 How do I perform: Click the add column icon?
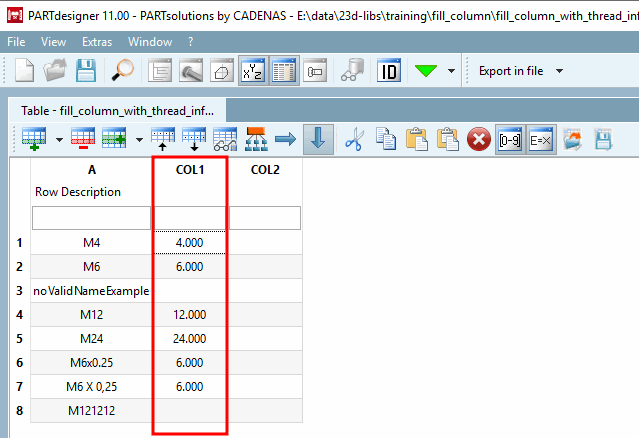[114, 140]
